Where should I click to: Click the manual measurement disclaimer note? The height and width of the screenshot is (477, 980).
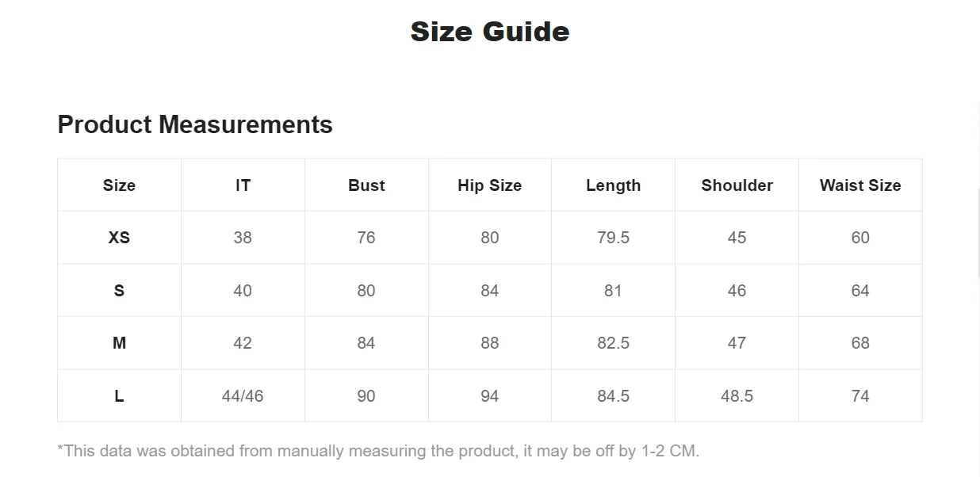point(378,451)
